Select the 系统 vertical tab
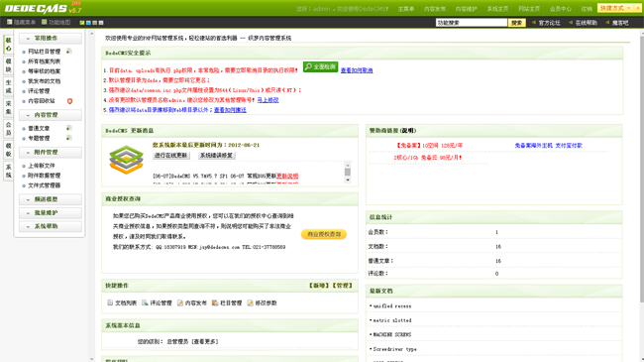This screenshot has height=362, width=644. pyautogui.click(x=8, y=171)
